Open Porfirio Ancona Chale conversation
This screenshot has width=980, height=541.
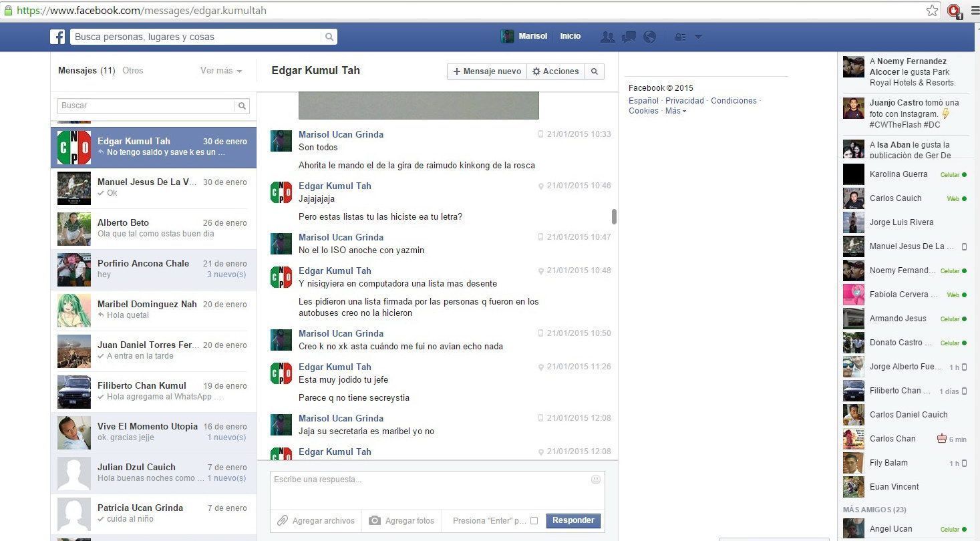[x=154, y=270]
